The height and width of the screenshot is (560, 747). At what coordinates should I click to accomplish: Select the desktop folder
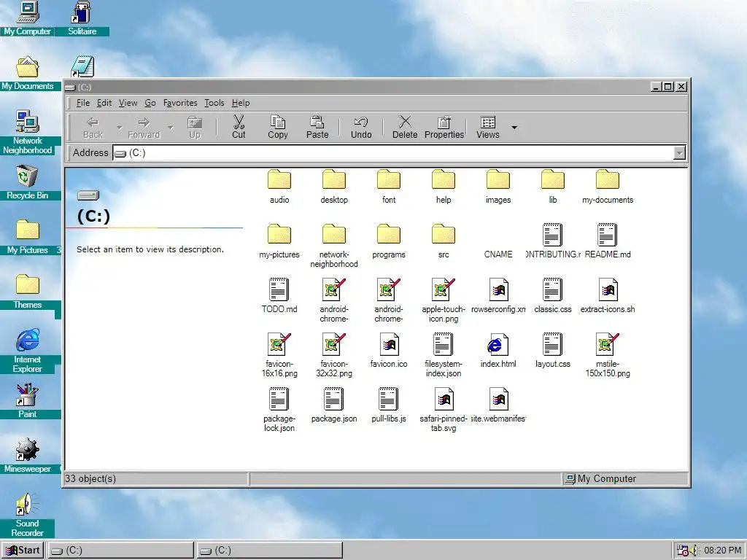(x=334, y=187)
